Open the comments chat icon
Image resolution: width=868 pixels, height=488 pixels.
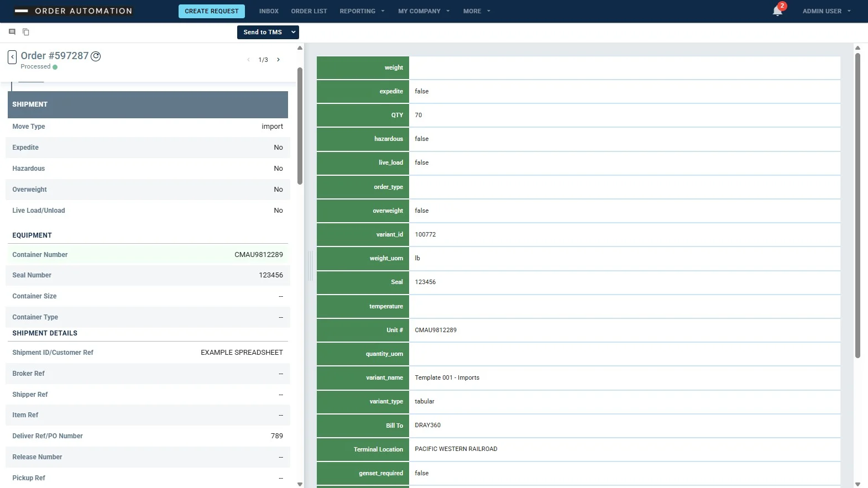click(x=12, y=32)
